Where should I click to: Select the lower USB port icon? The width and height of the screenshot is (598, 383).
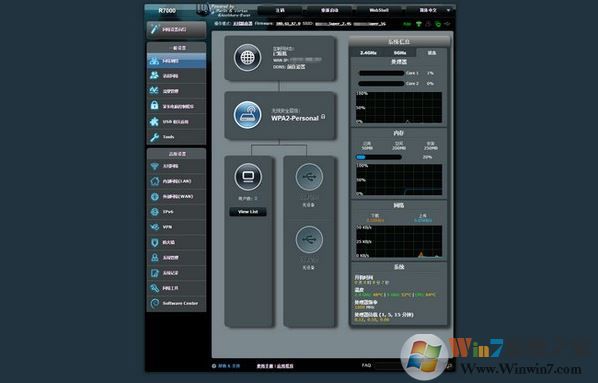(x=309, y=240)
